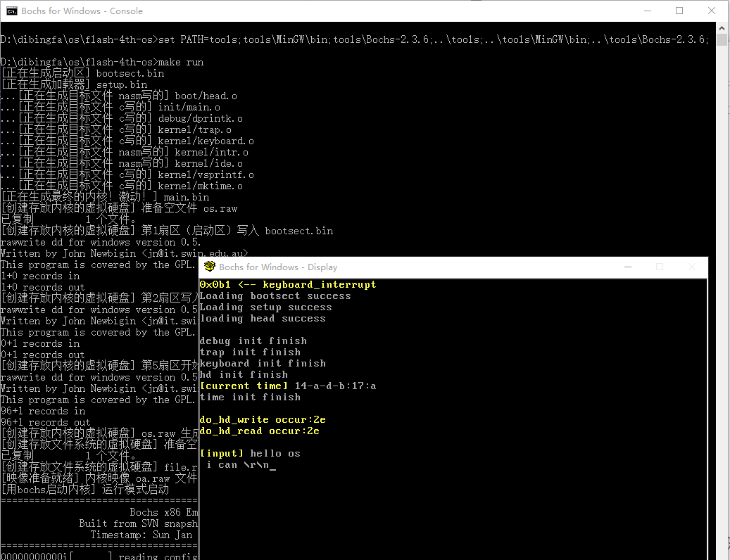Click the Bochs Console title bar cmd icon

point(12,11)
